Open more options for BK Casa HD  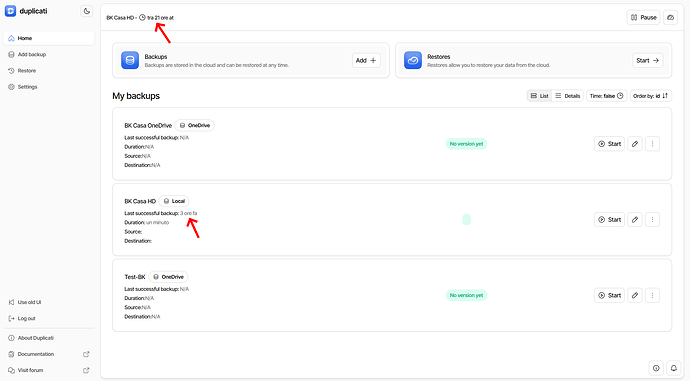click(x=653, y=220)
